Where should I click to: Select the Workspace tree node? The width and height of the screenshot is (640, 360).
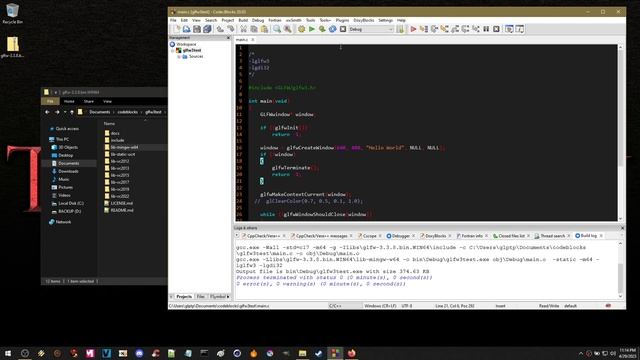point(186,44)
